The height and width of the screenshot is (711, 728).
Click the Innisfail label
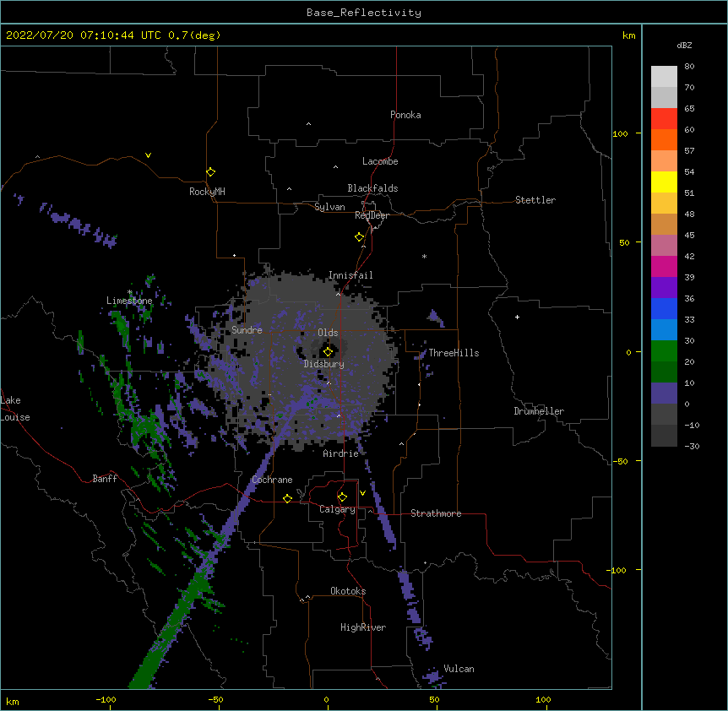click(x=350, y=275)
